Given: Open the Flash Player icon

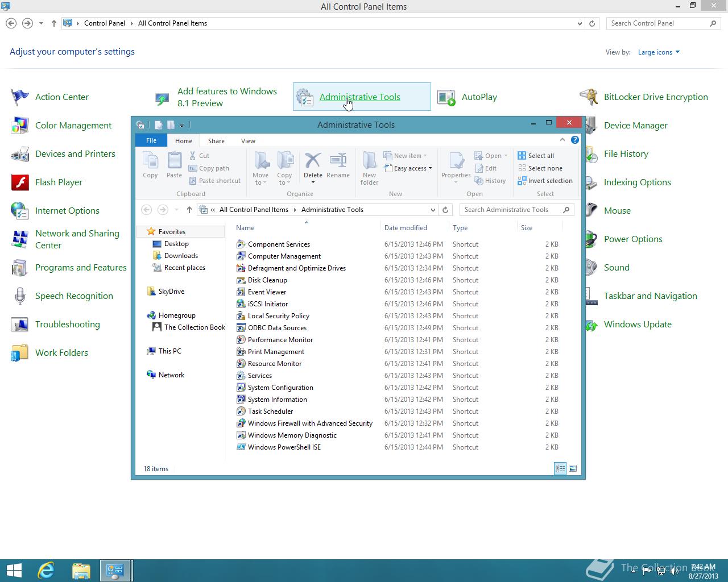Looking at the screenshot, I should pos(20,182).
